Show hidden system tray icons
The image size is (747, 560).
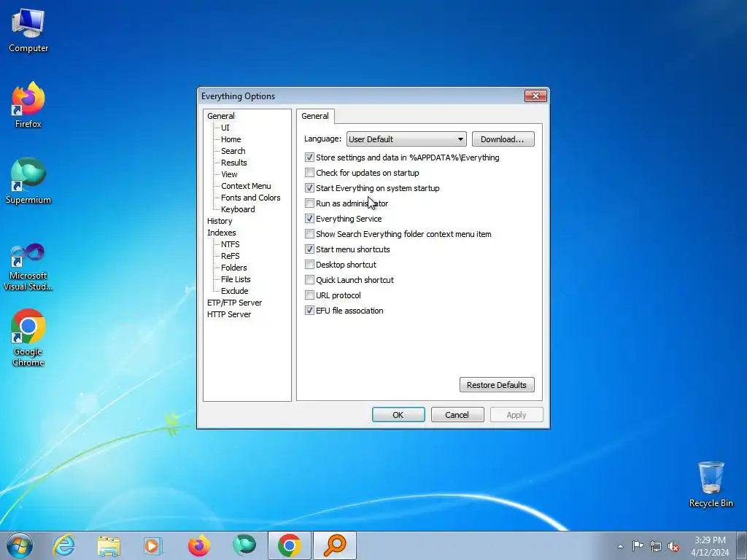pyautogui.click(x=620, y=546)
